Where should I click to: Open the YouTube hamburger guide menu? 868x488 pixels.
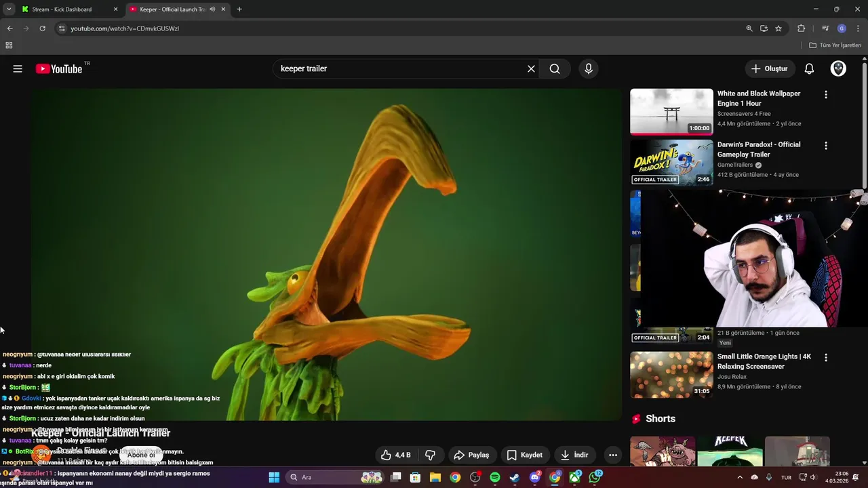click(18, 68)
